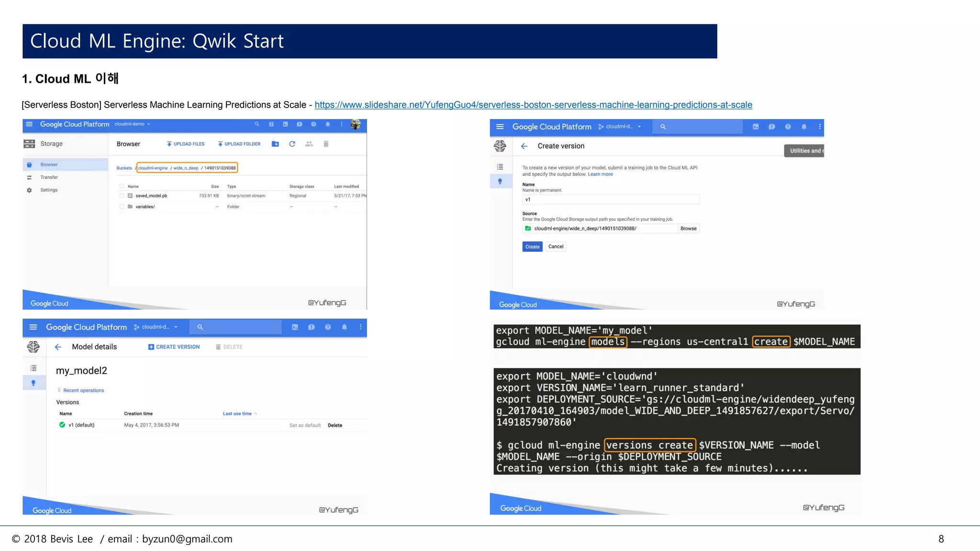The height and width of the screenshot is (551, 980).
Task: Open project dropdown in Create version header
Action: click(620, 127)
